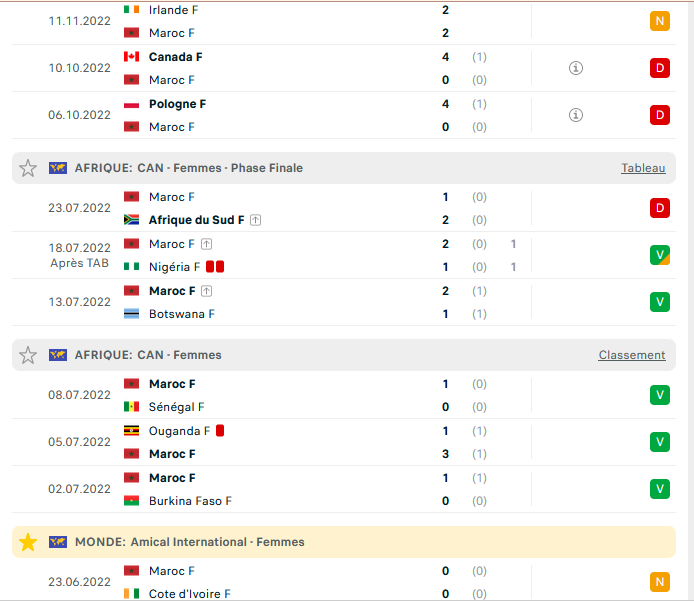694x601 pixels.
Task: Click orange N badge for Irlande match
Action: click(x=659, y=21)
